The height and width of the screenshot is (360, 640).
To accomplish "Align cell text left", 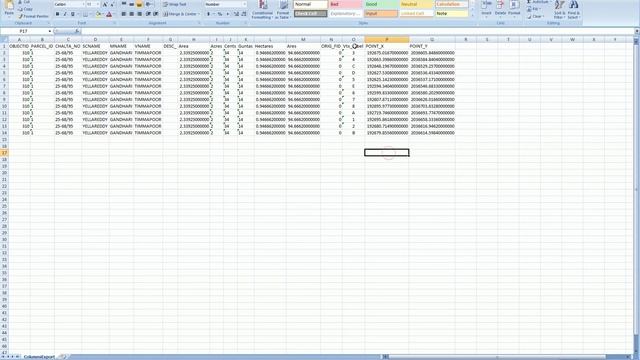I will click(124, 14).
